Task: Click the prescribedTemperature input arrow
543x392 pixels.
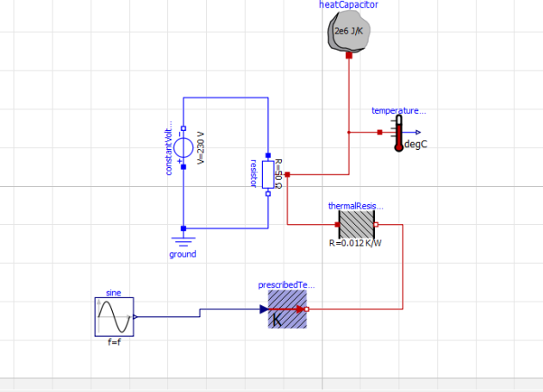Action: 264,309
